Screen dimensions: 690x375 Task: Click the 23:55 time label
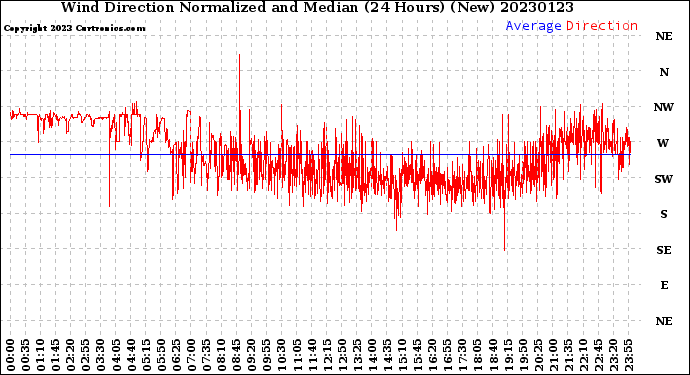click(x=628, y=356)
